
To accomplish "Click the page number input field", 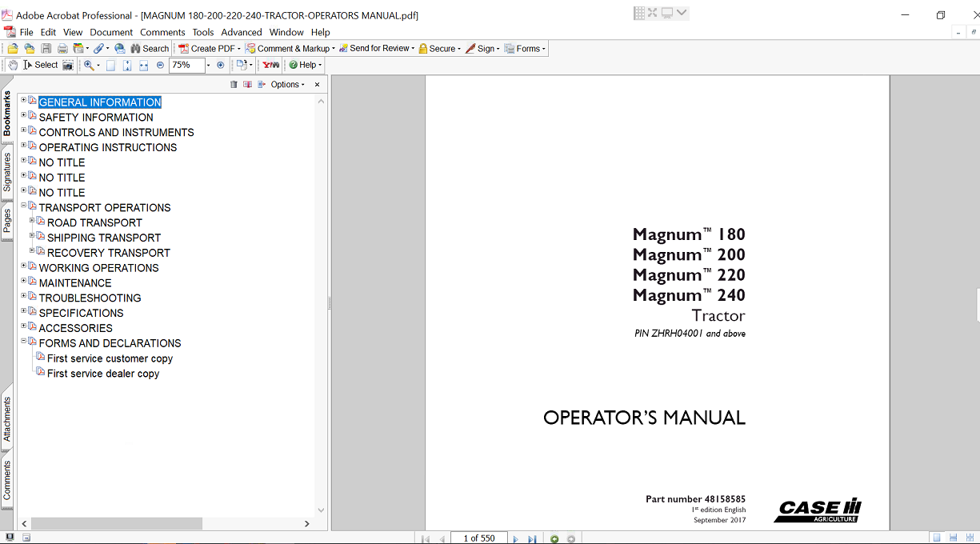I will point(478,538).
